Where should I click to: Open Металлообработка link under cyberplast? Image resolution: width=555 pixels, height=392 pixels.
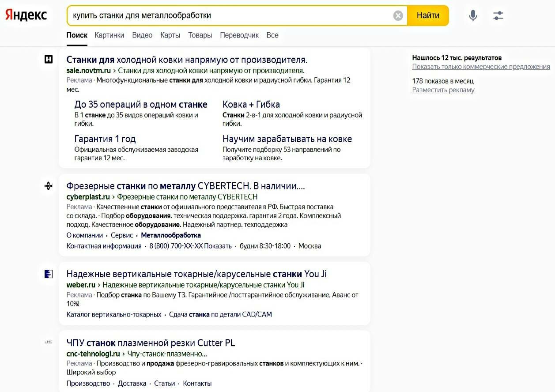click(x=171, y=235)
